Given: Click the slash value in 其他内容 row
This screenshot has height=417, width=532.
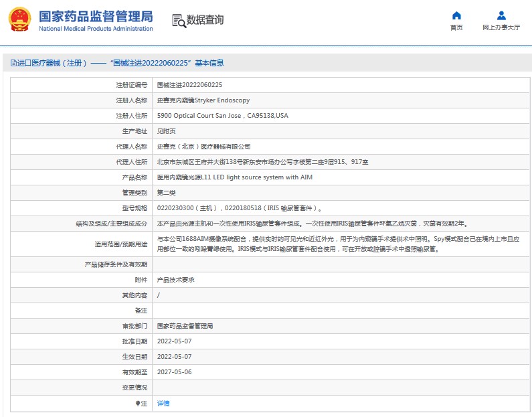Looking at the screenshot, I should [x=159, y=295].
